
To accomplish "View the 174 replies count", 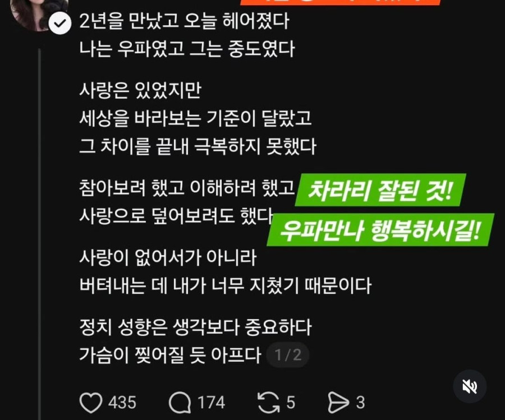I will pyautogui.click(x=211, y=403).
